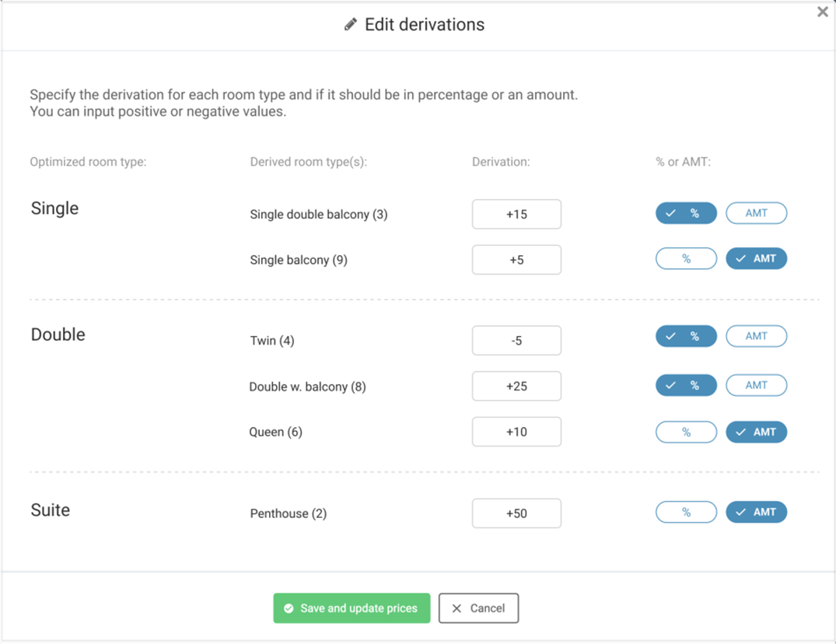Close the Edit derivations dialog

[822, 12]
